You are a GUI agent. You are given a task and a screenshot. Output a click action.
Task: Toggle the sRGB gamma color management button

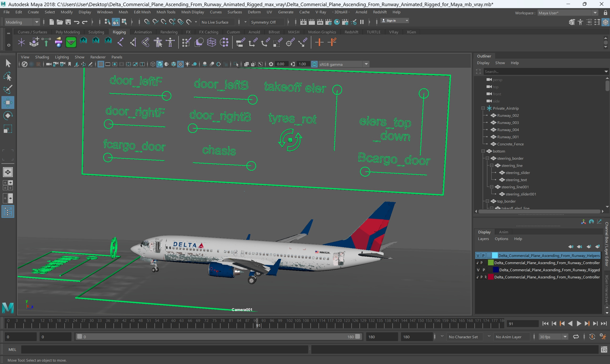(x=314, y=64)
